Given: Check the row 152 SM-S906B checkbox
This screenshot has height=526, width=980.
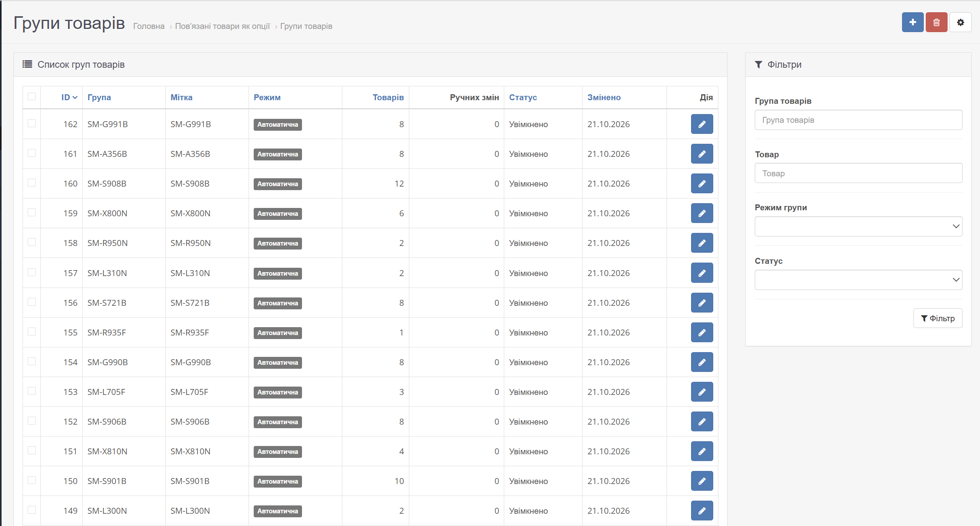Looking at the screenshot, I should 32,421.
